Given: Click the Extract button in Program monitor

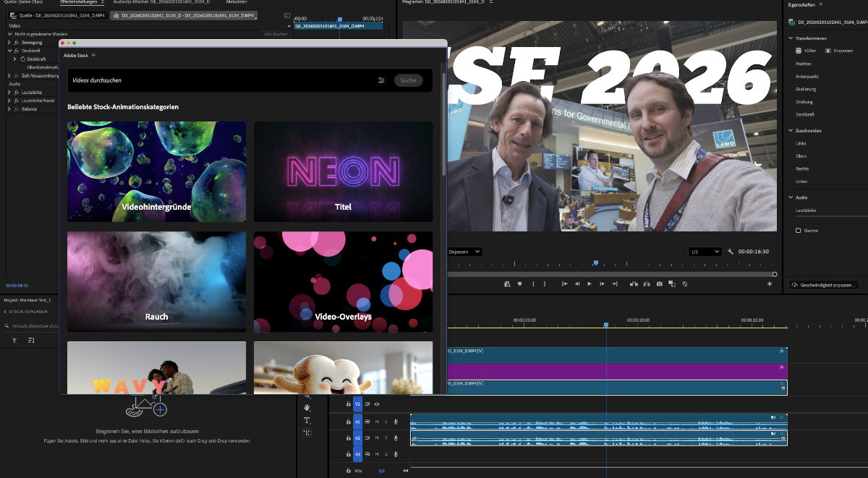Looking at the screenshot, I should pos(647,284).
